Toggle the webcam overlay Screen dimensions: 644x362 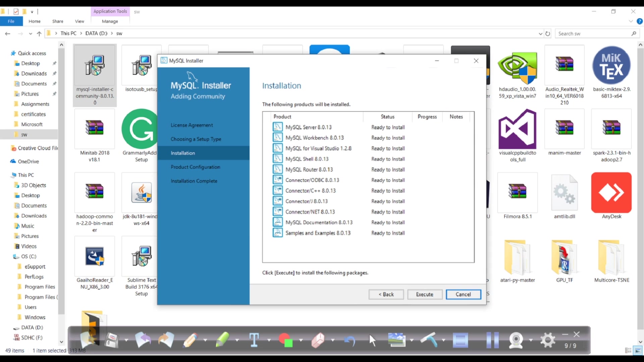(x=516, y=340)
